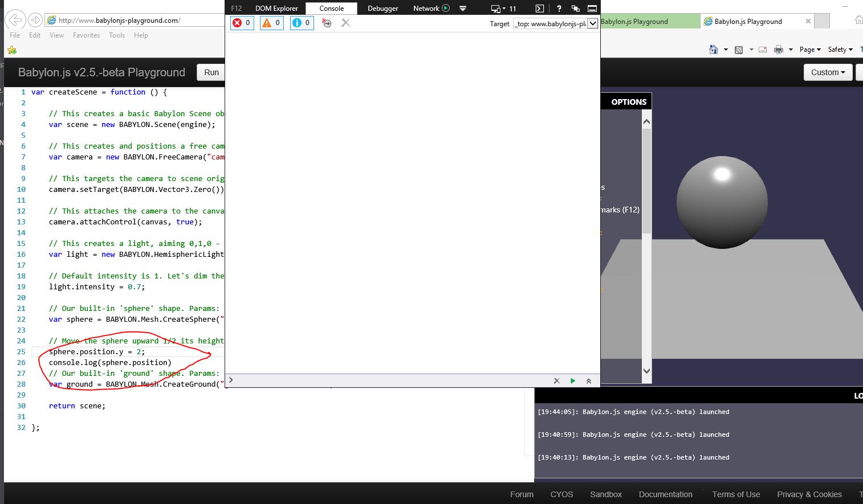This screenshot has height=504, width=863.
Task: Open the Privacy & Cookies link
Action: 809,494
